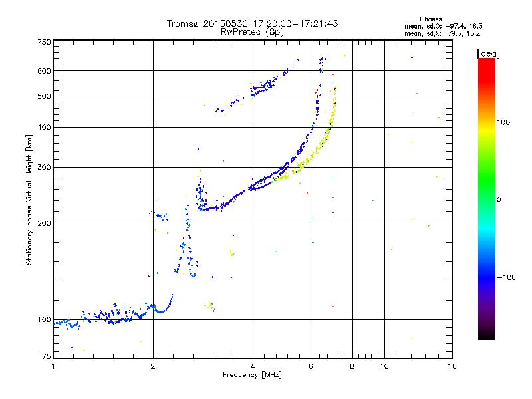Click the 'Phases' header text
This screenshot has width=532, height=399.
coord(430,19)
